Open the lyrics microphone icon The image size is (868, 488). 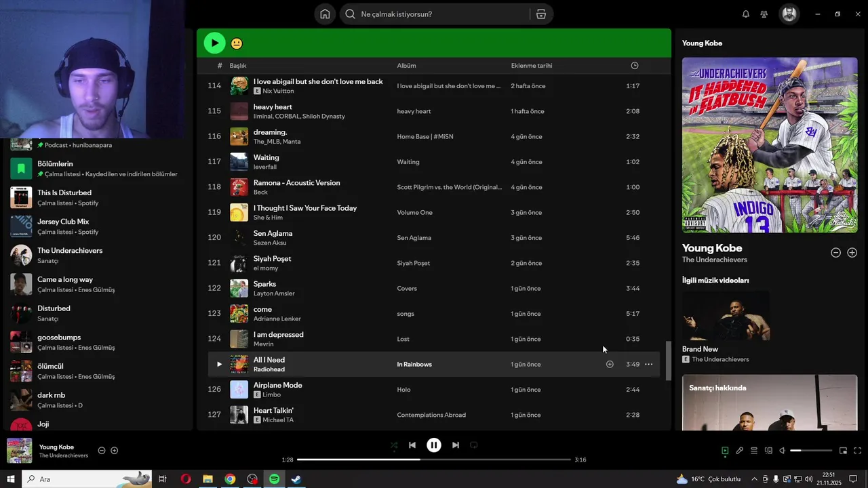[x=740, y=451]
